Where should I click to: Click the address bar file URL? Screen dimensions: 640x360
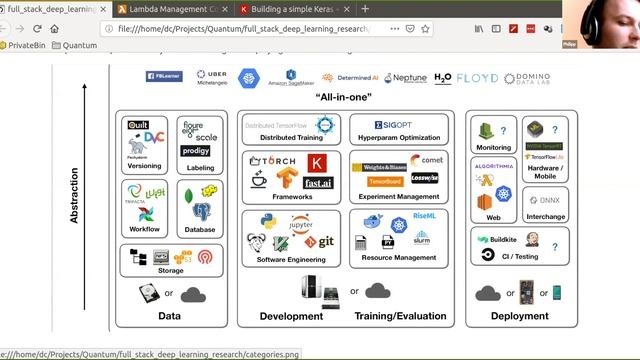[x=243, y=29]
